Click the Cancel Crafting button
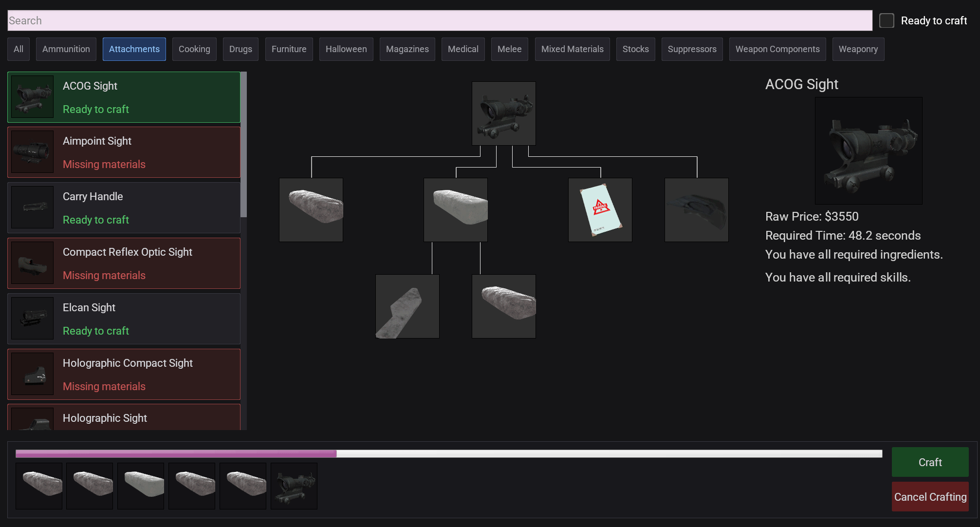Viewport: 980px width, 527px height. pos(930,496)
